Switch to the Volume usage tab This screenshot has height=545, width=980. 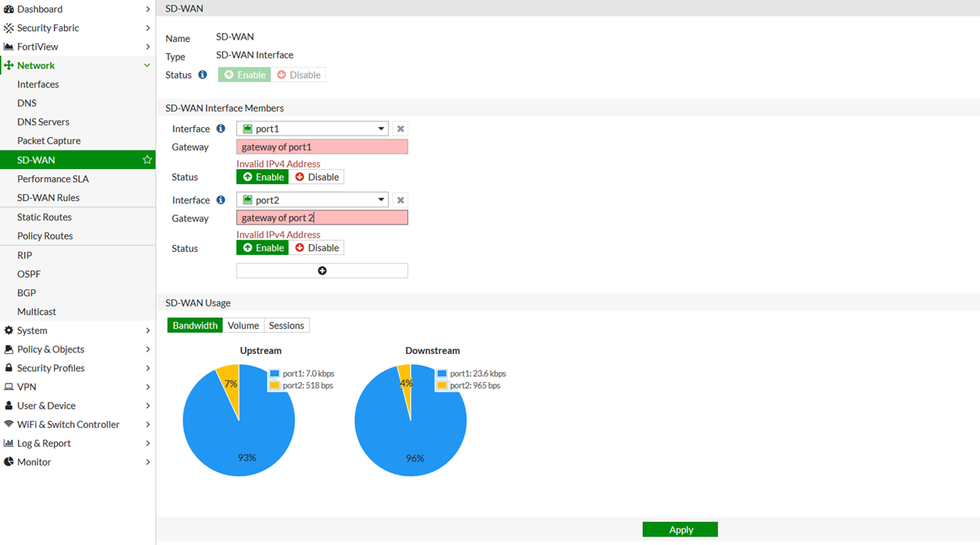[243, 325]
